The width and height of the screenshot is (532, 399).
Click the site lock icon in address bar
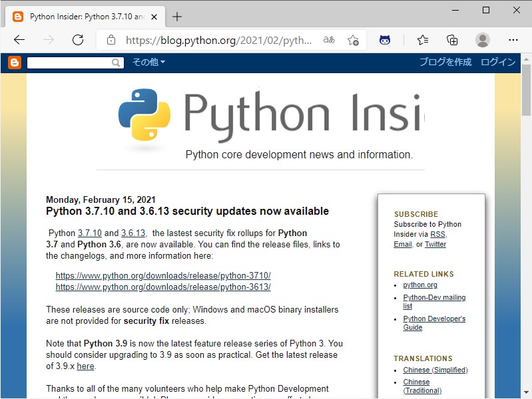point(111,40)
